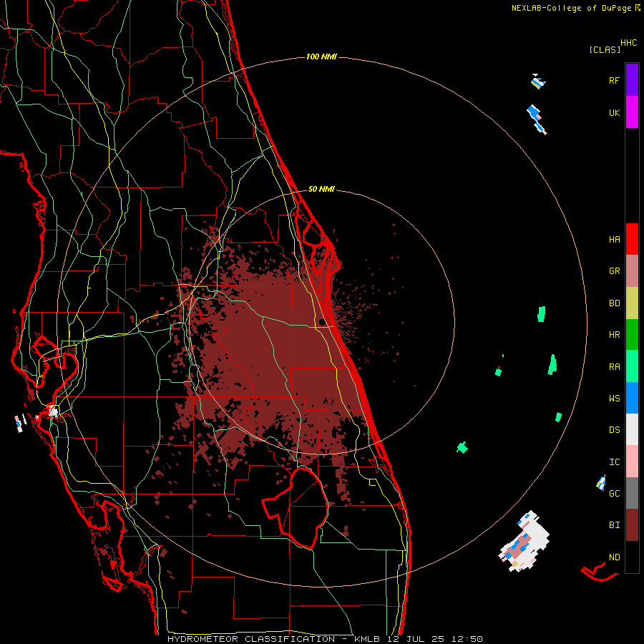Click the RA mint green legend swatch
This screenshot has width=644, height=644.
(x=632, y=366)
